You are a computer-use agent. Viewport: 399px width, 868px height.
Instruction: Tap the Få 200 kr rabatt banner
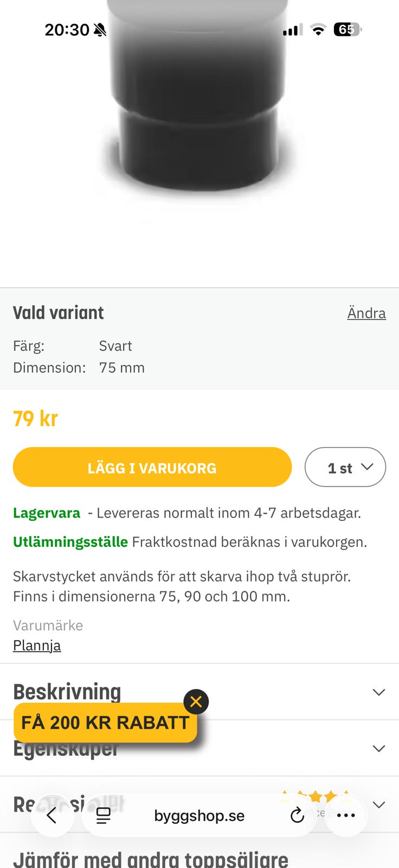pyautogui.click(x=105, y=723)
